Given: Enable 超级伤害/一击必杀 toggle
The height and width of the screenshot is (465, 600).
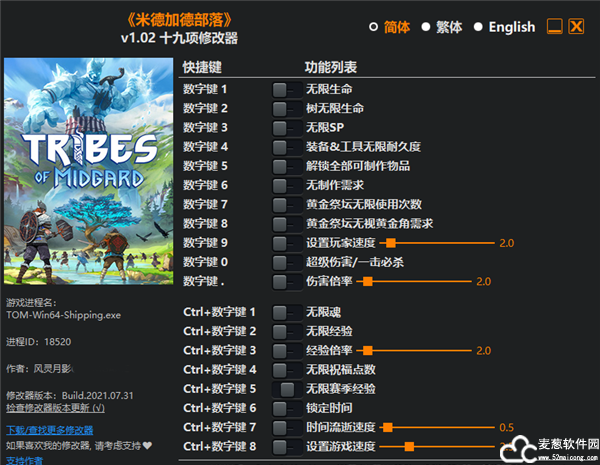Looking at the screenshot, I should [287, 263].
